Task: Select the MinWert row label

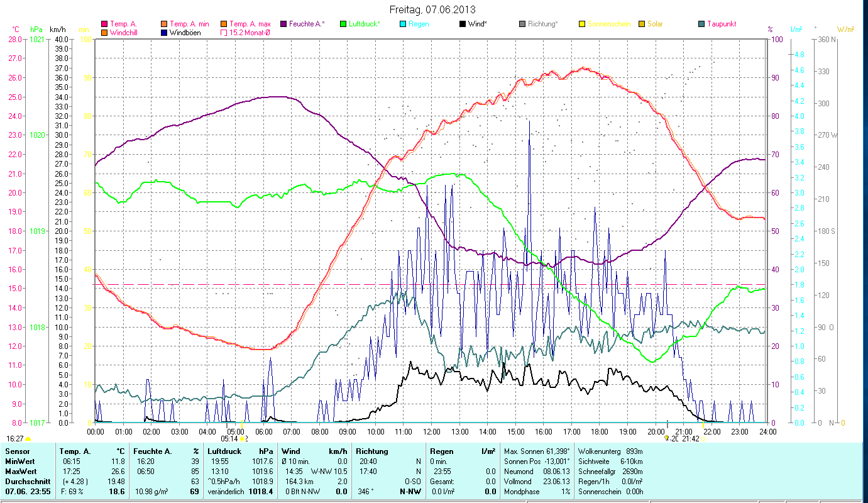Action: 20,461
